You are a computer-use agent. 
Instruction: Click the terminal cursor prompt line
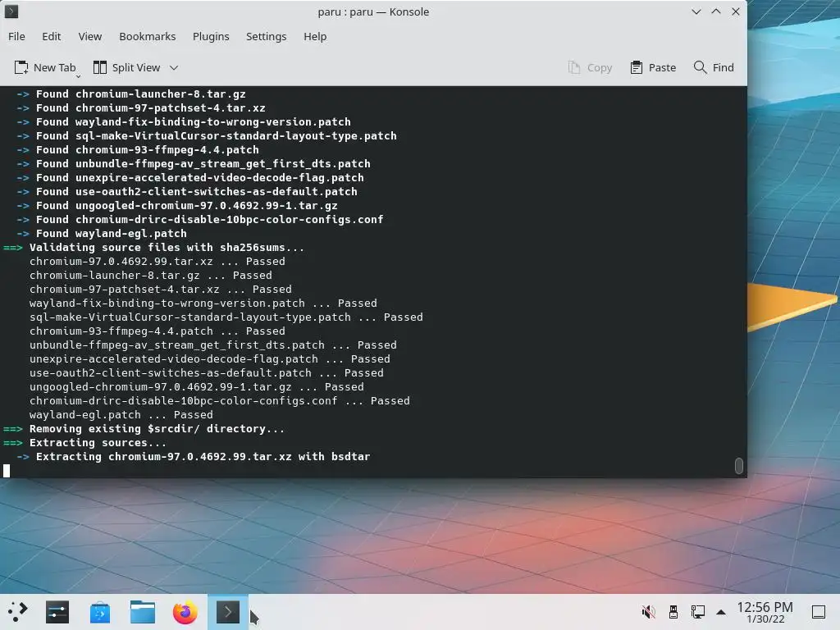7,471
